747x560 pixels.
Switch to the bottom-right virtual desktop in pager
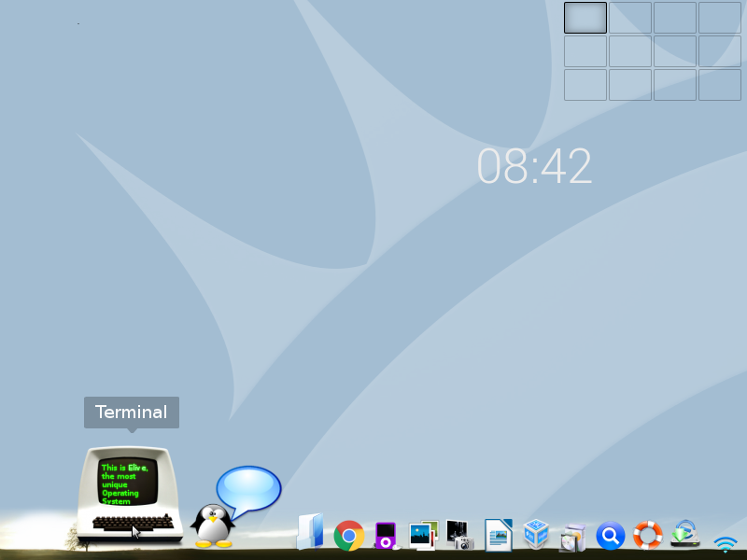[x=720, y=85]
